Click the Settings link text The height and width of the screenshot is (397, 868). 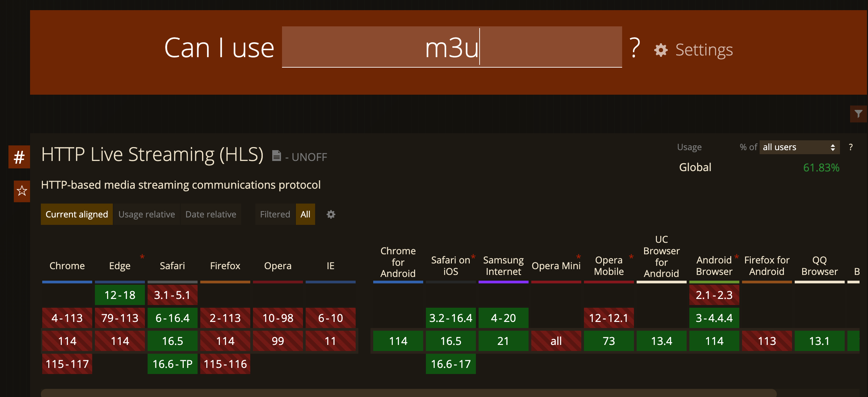click(x=704, y=50)
